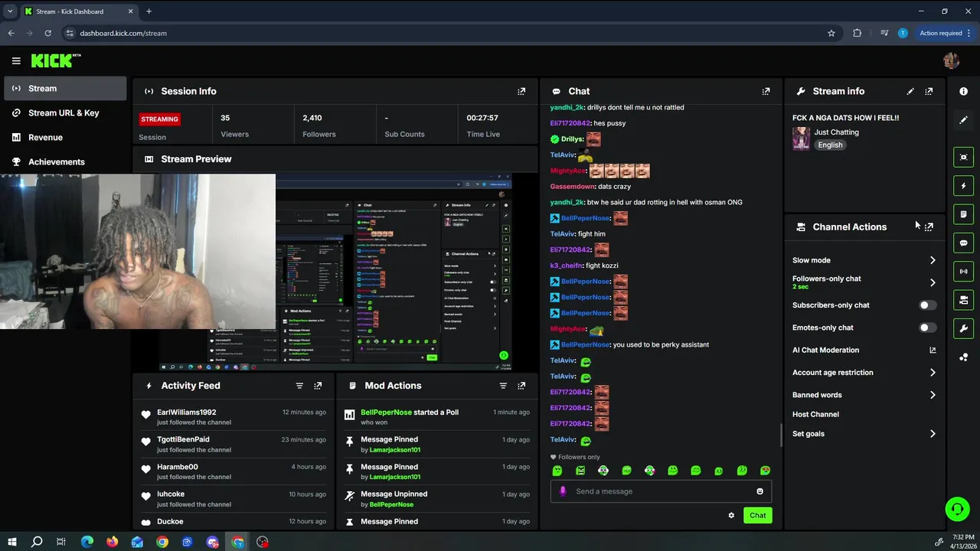The width and height of the screenshot is (980, 551).
Task: Click Host Channel action
Action: (x=815, y=414)
